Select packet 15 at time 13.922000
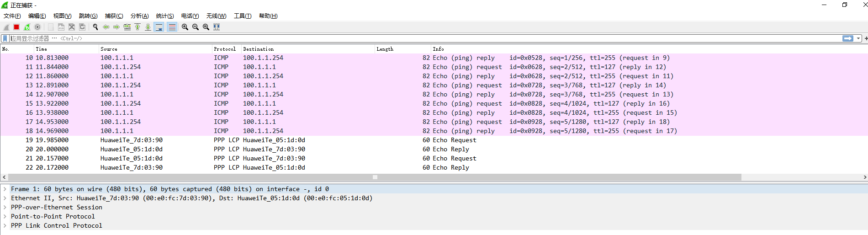The width and height of the screenshot is (868, 235). point(434,104)
